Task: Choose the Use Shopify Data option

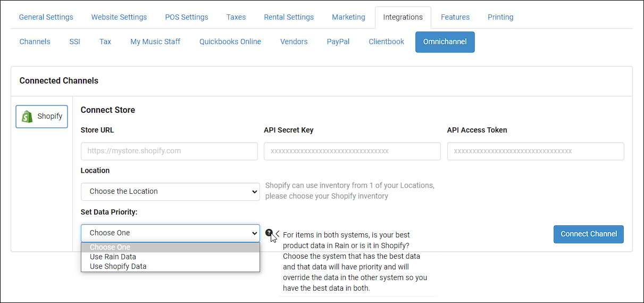Action: tap(170, 266)
